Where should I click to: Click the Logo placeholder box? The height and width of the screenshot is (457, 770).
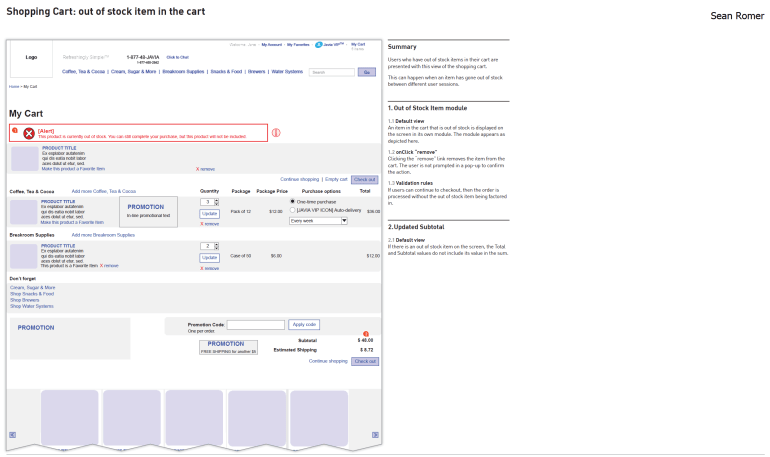[x=31, y=58]
